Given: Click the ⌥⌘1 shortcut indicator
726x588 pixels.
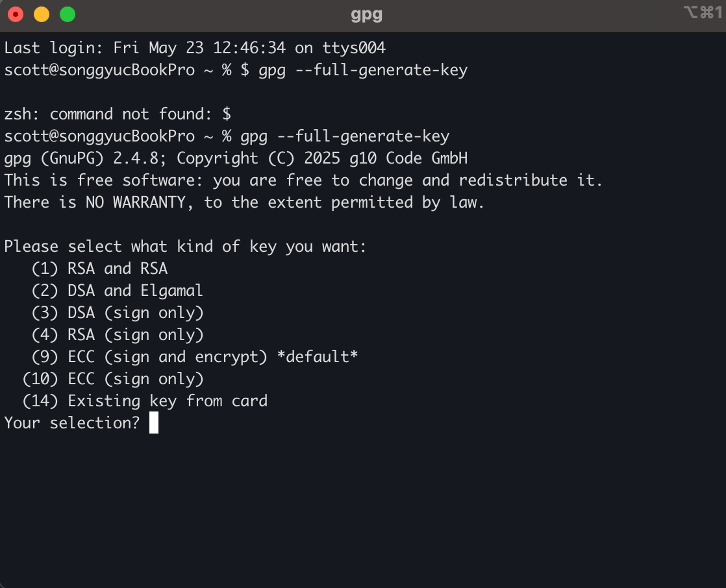Looking at the screenshot, I should point(703,12).
